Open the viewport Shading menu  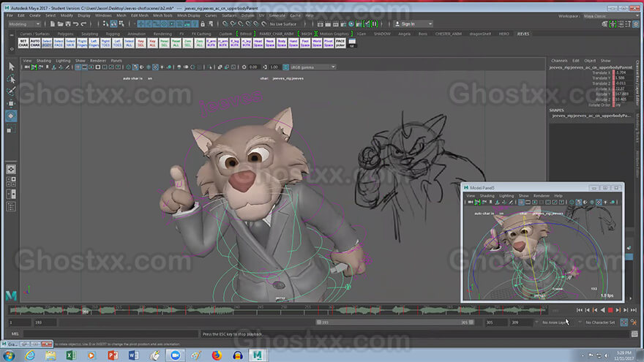tap(43, 61)
